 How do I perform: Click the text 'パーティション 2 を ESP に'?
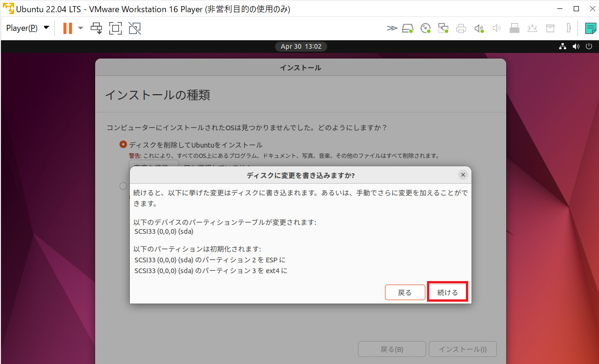[x=240, y=260]
